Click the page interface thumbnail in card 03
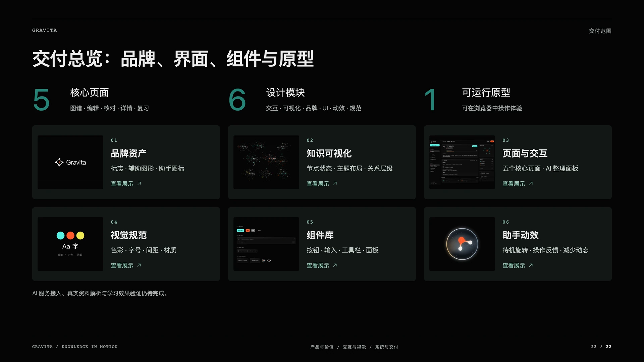Viewport: 644px width, 362px height. click(x=462, y=162)
